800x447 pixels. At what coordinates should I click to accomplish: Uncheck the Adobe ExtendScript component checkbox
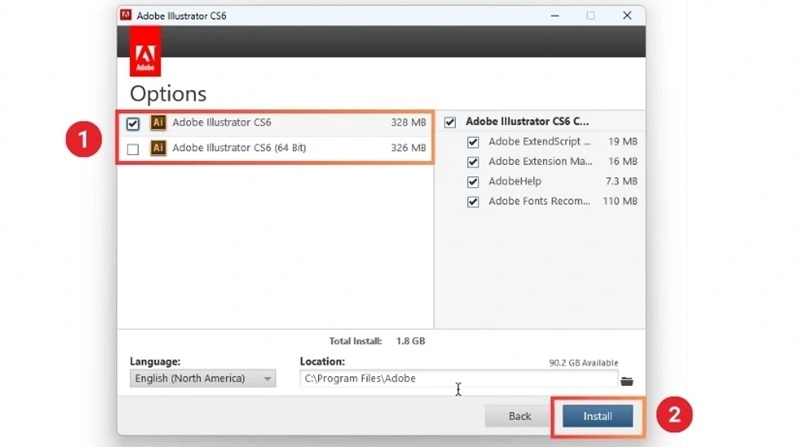coord(473,142)
